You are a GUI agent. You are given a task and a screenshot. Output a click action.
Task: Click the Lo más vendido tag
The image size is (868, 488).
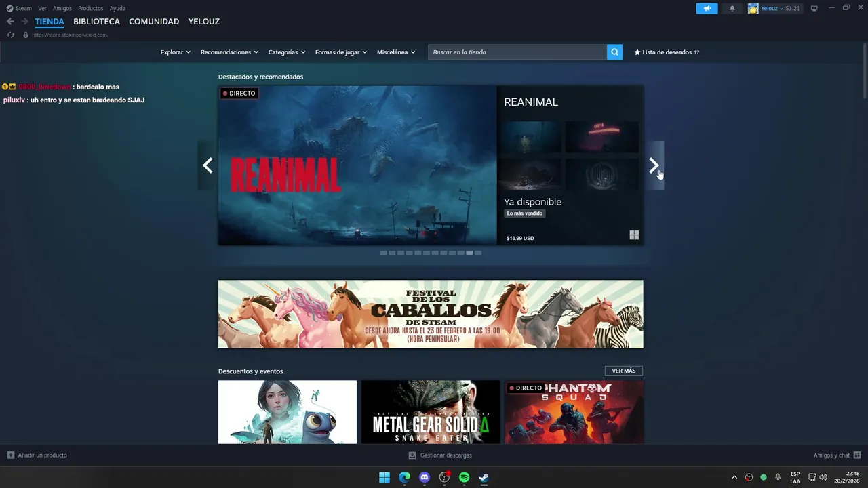525,213
